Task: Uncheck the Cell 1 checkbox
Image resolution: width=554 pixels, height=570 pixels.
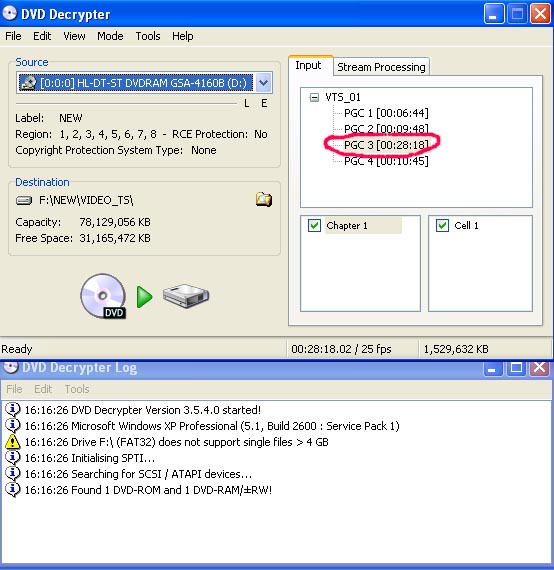Action: [x=442, y=225]
